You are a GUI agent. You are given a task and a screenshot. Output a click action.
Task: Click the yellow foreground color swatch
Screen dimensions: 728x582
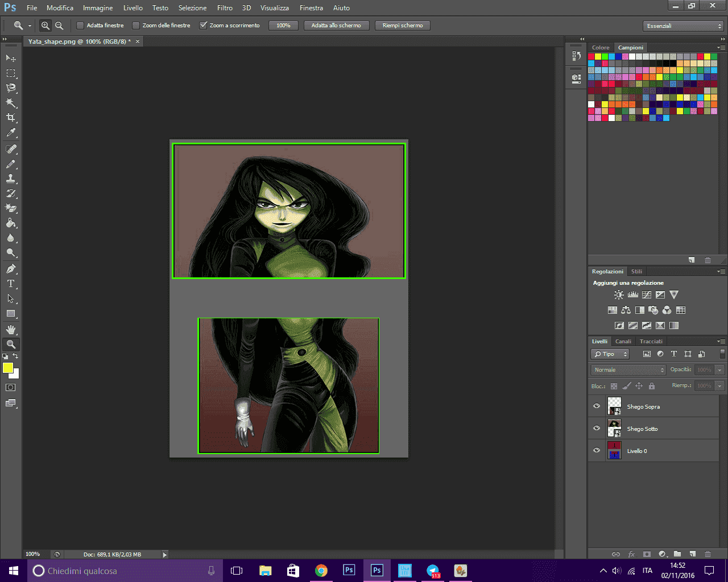pyautogui.click(x=7, y=368)
